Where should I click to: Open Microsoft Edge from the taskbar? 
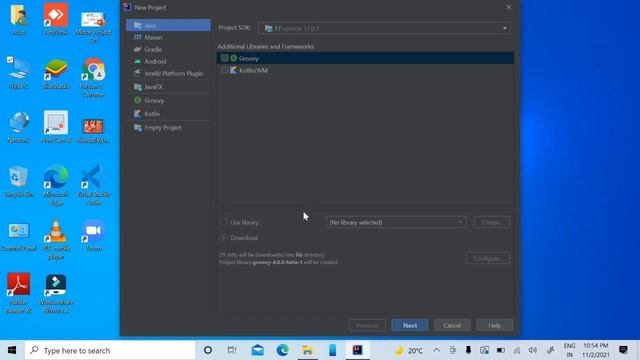click(x=282, y=350)
